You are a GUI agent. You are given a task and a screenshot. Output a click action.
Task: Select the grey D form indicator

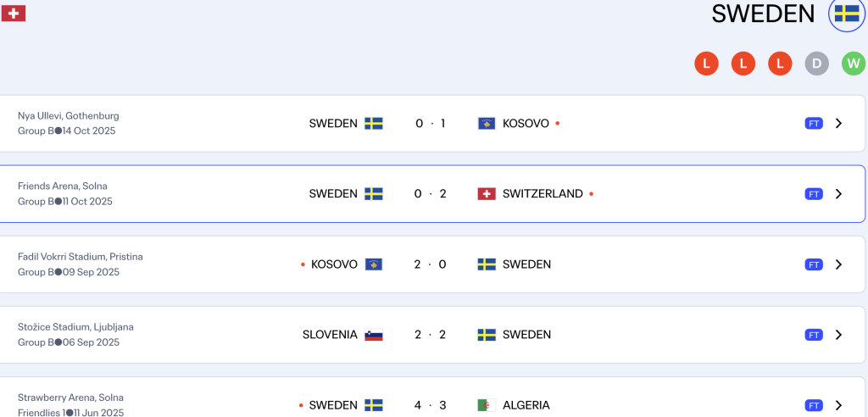point(817,64)
